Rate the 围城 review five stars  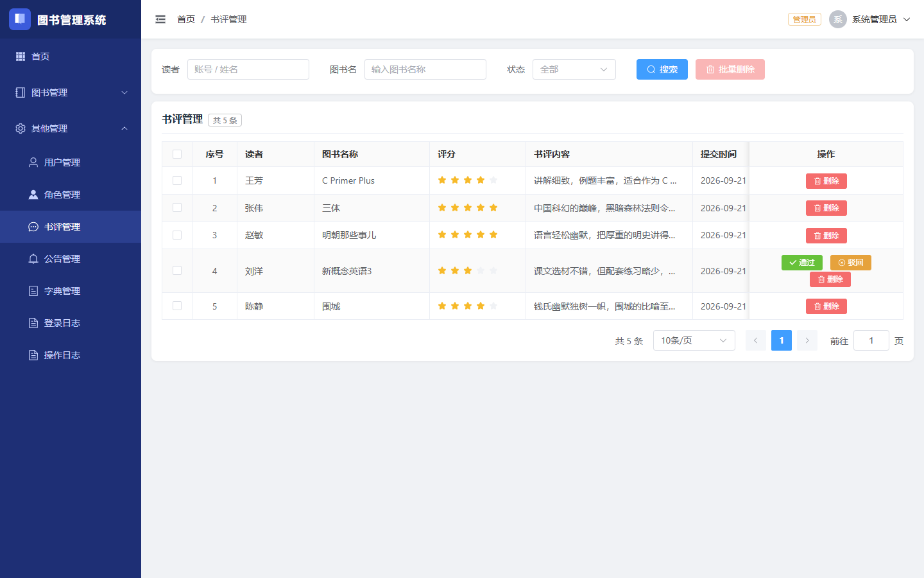click(x=493, y=306)
